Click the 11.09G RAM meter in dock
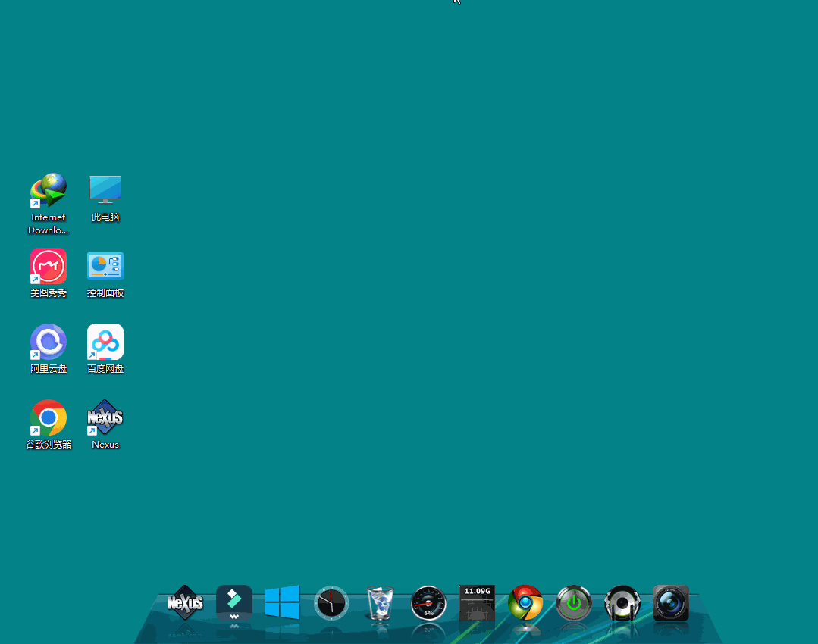This screenshot has height=644, width=818. pos(477,603)
